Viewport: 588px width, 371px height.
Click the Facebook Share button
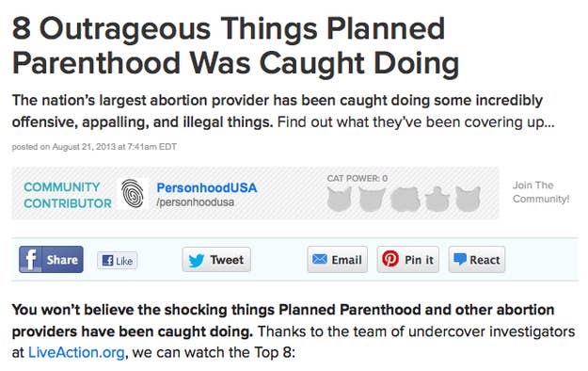pos(51,260)
